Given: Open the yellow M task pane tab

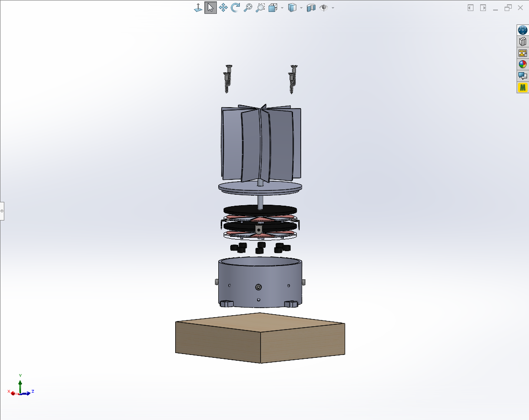Looking at the screenshot, I should [522, 88].
